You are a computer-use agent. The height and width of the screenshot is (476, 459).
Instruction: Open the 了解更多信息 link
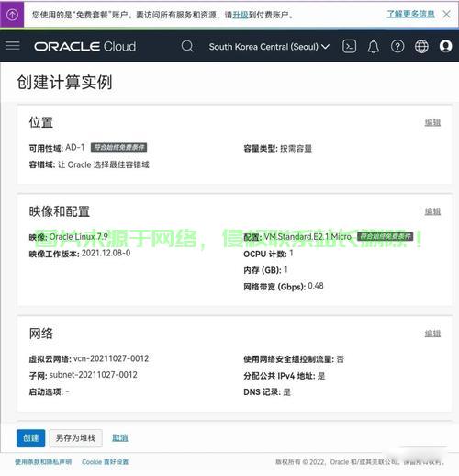click(410, 14)
